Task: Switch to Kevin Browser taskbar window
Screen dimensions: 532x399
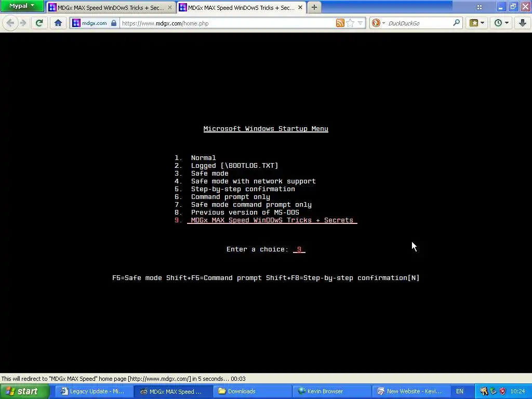Action: 332,391
